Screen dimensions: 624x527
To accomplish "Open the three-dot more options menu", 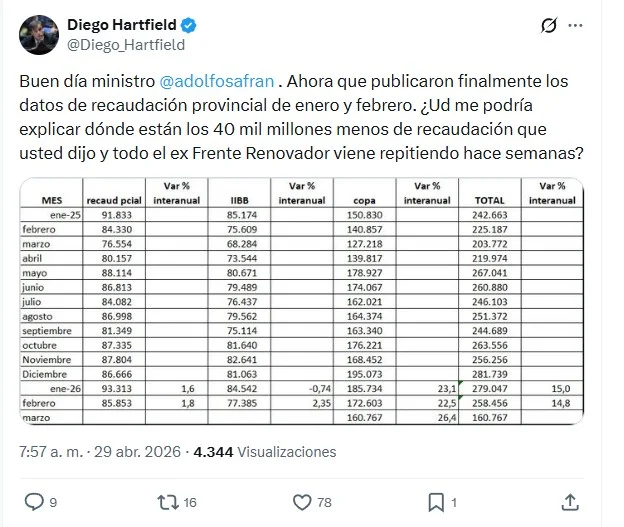I will (595, 27).
